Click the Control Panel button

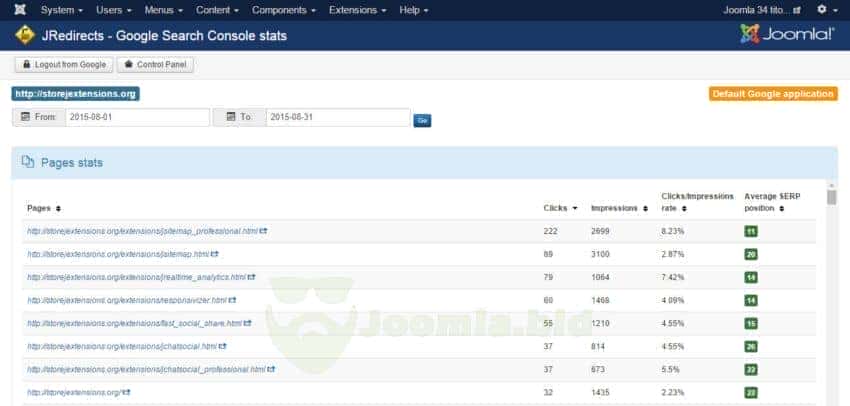(x=155, y=65)
